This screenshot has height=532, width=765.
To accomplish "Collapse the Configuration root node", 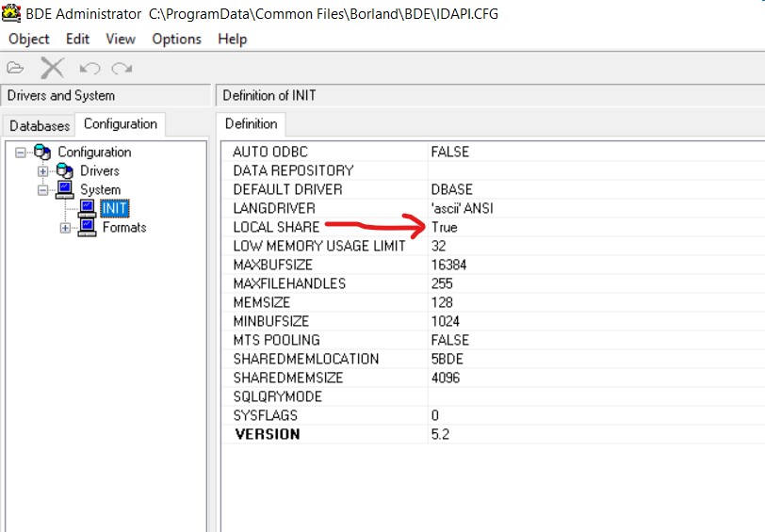I will click(x=22, y=152).
